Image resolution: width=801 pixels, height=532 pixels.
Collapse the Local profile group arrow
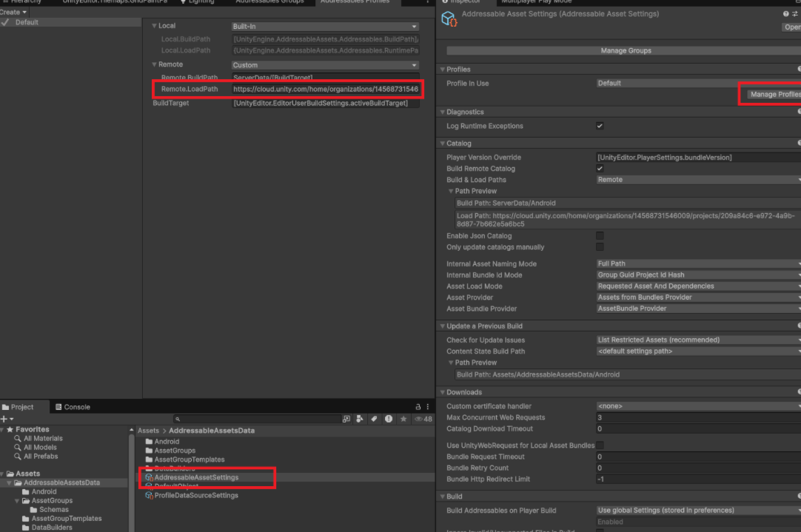[154, 26]
